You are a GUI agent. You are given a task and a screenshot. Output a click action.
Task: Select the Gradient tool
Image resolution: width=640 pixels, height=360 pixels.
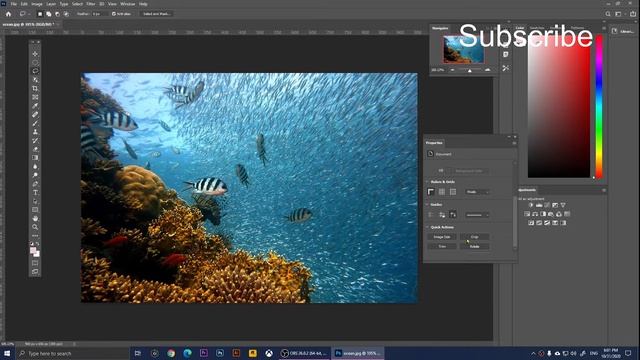point(35,158)
